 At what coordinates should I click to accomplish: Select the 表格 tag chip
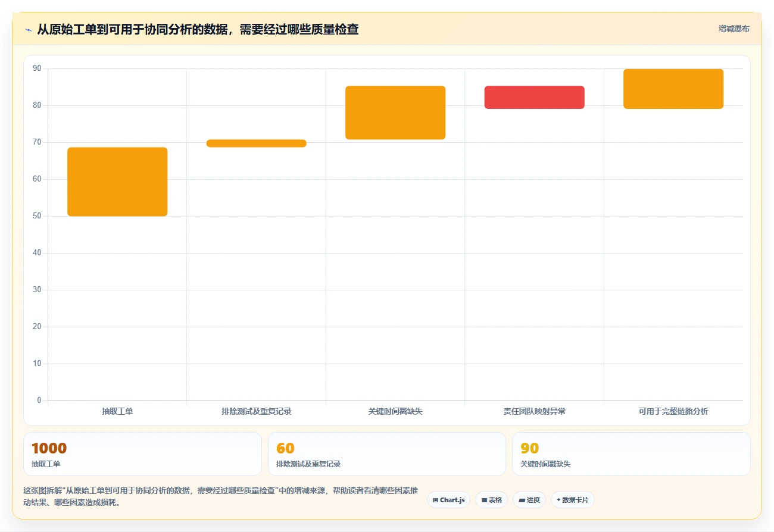tap(491, 500)
